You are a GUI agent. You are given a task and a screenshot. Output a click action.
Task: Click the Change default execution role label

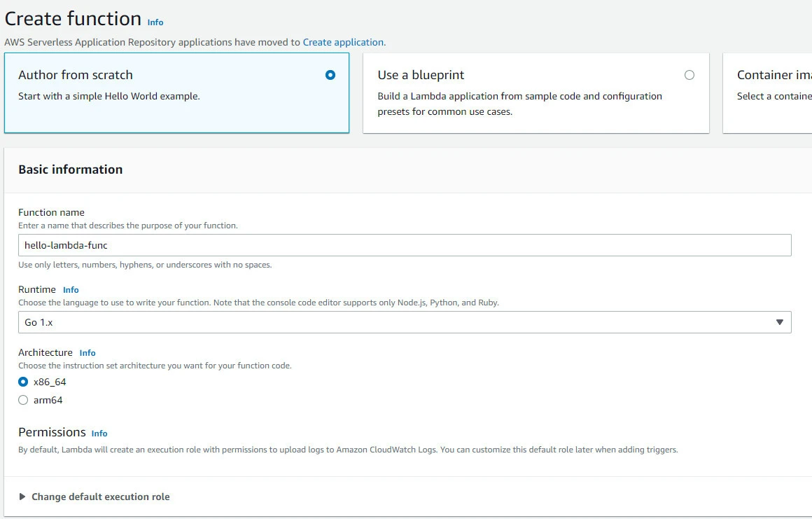[x=101, y=497]
